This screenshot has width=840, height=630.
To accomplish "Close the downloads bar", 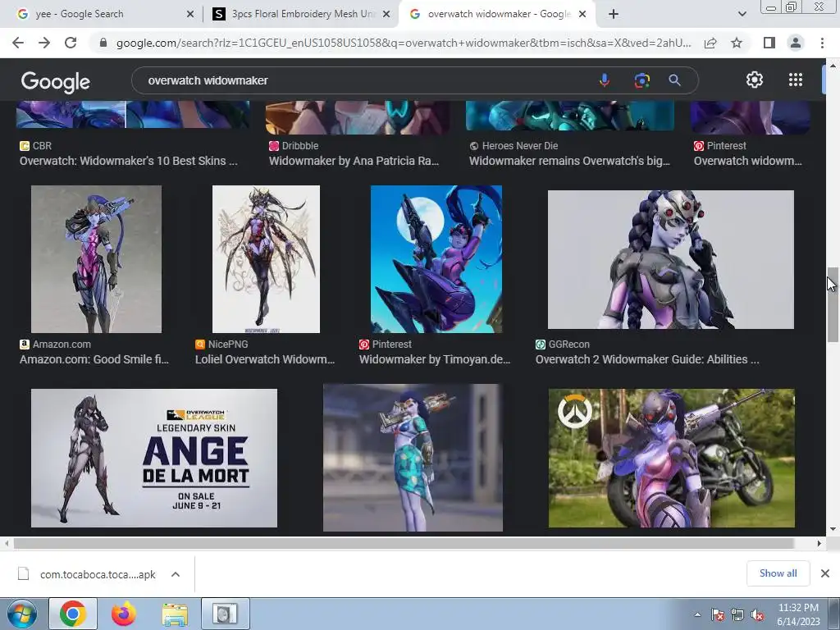I will tap(825, 573).
